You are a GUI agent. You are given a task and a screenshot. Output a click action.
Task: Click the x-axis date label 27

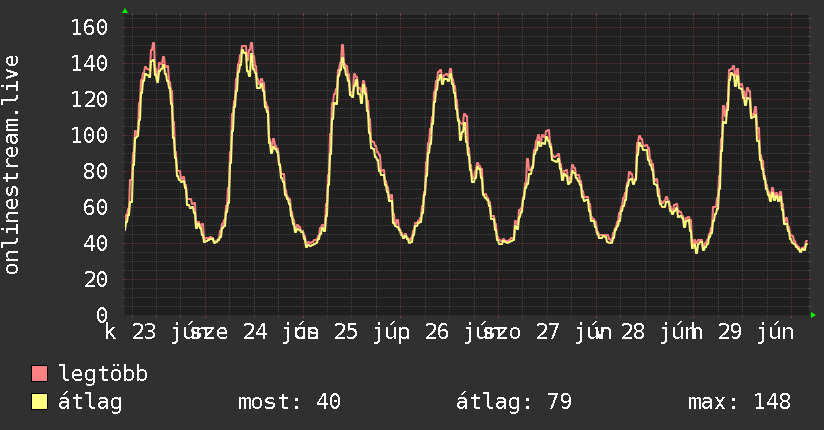548,332
